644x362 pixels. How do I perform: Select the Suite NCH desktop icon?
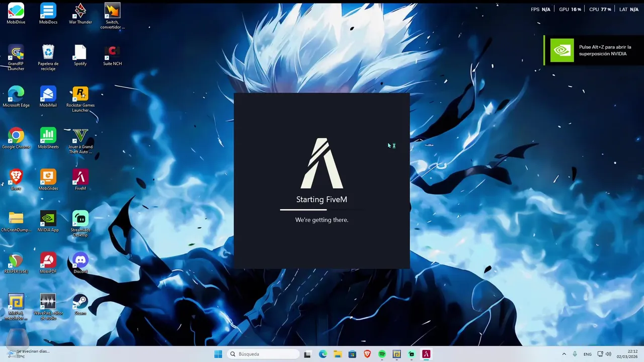113,55
